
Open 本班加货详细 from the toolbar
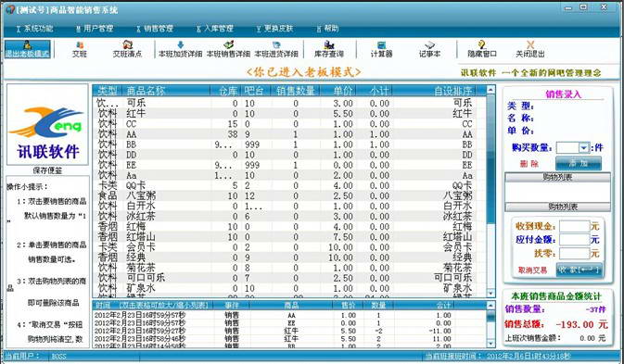point(180,49)
